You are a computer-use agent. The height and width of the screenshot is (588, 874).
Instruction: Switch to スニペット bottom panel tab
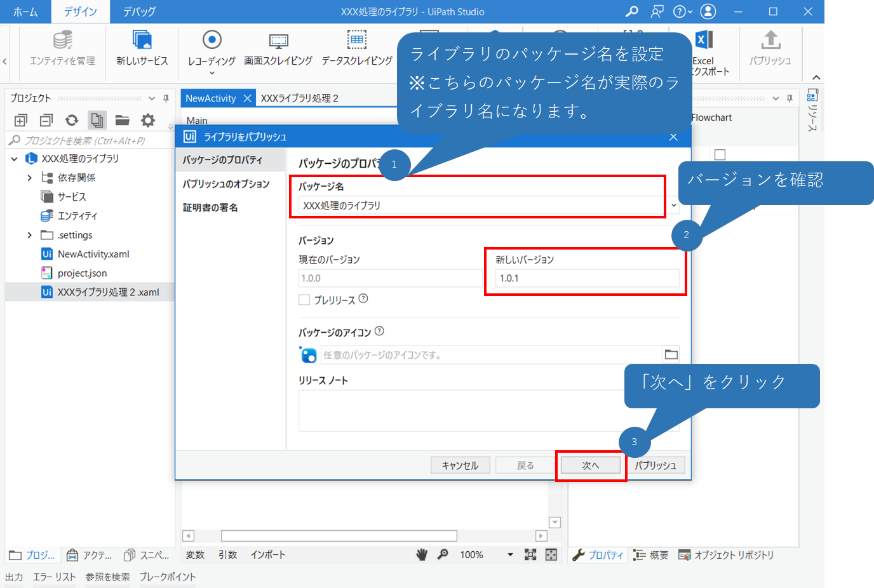[147, 556]
